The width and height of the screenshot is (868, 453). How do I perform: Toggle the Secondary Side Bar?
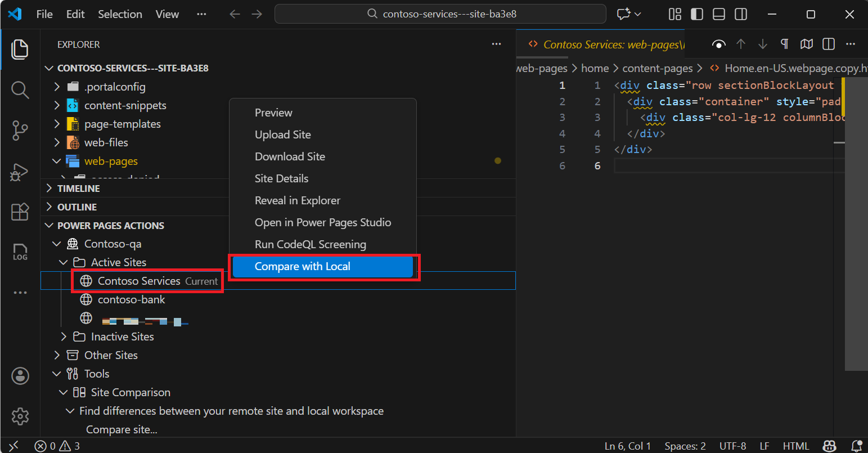click(x=740, y=14)
